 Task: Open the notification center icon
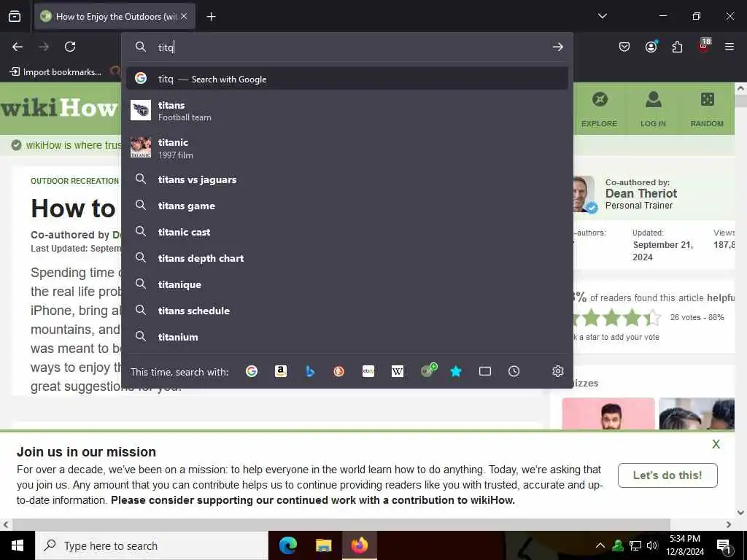point(724,545)
